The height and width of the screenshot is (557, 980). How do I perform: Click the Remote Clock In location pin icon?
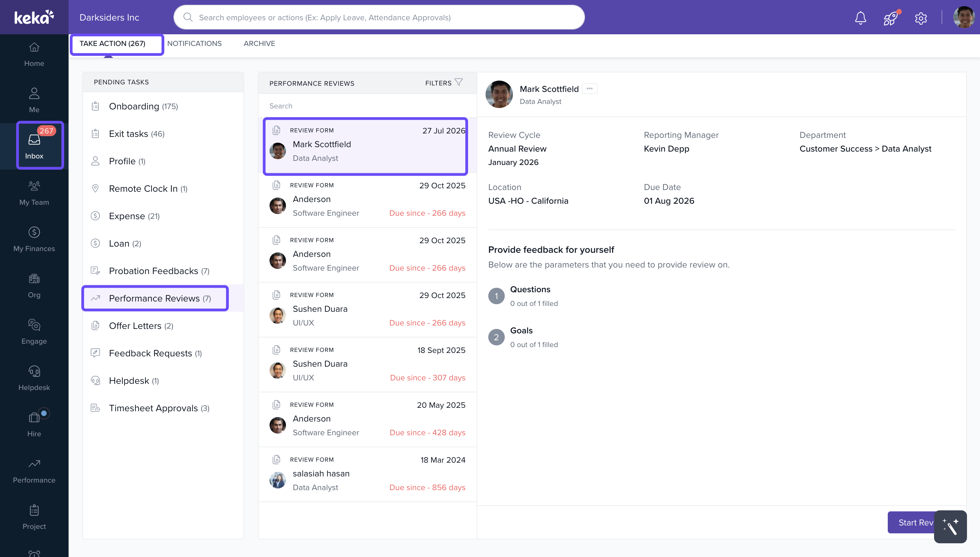point(95,188)
